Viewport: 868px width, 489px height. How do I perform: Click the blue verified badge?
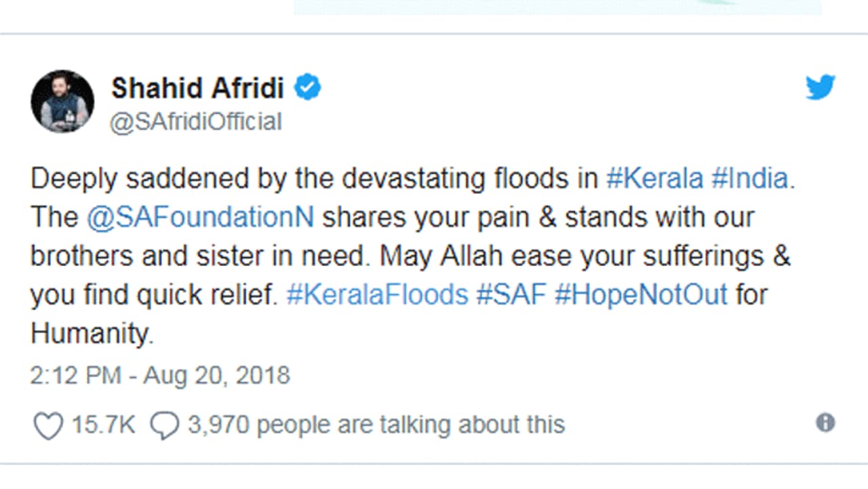[x=307, y=87]
